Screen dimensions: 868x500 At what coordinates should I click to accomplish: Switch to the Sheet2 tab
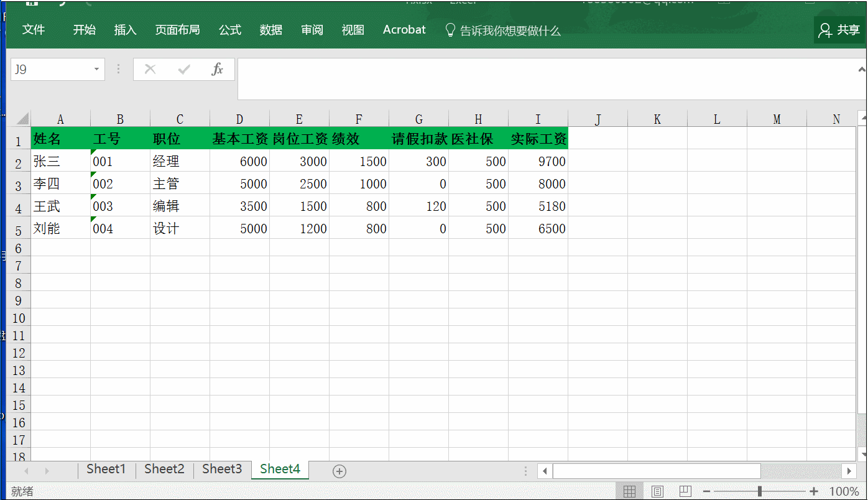[x=164, y=470]
